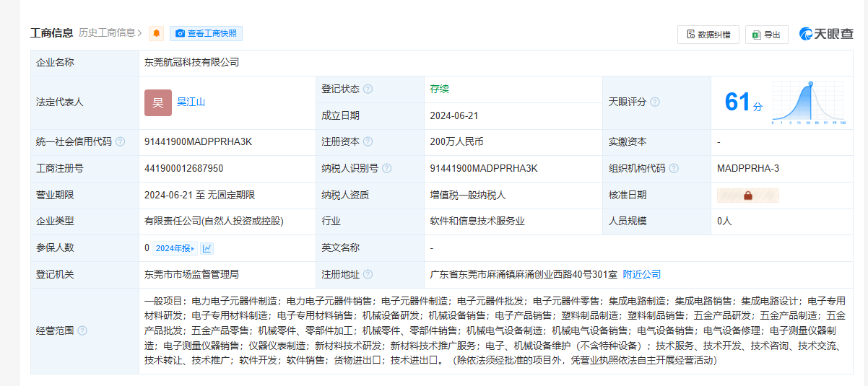The width and height of the screenshot is (868, 386).
Task: Click the trend chart icon beside 2024年报
Action: point(207,248)
